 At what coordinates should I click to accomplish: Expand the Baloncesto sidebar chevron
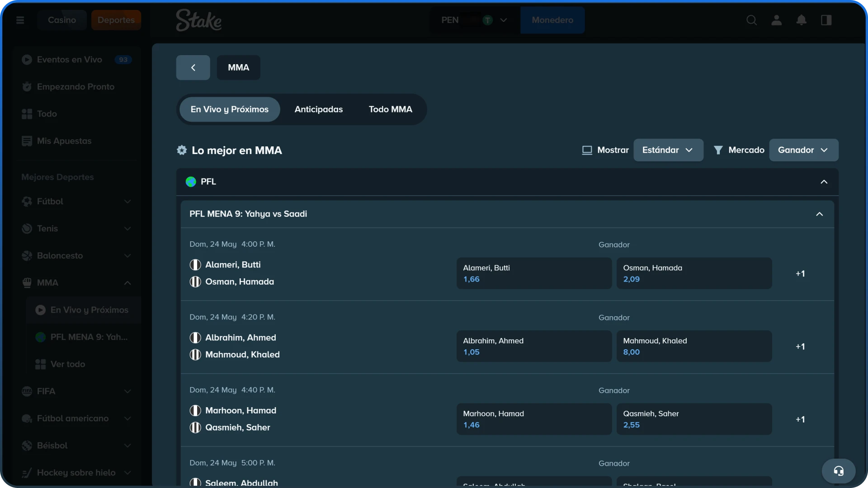coord(127,256)
